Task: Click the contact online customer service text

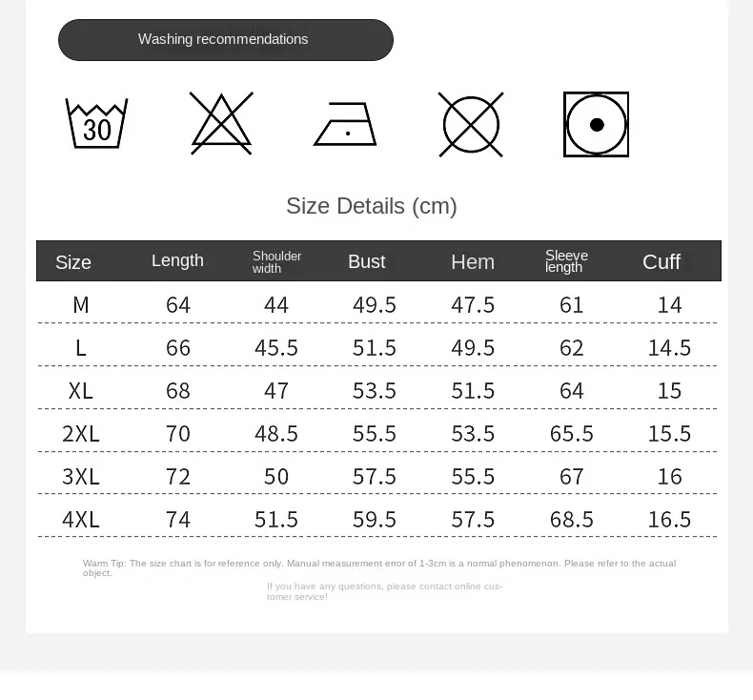Action: pyautogui.click(x=384, y=591)
